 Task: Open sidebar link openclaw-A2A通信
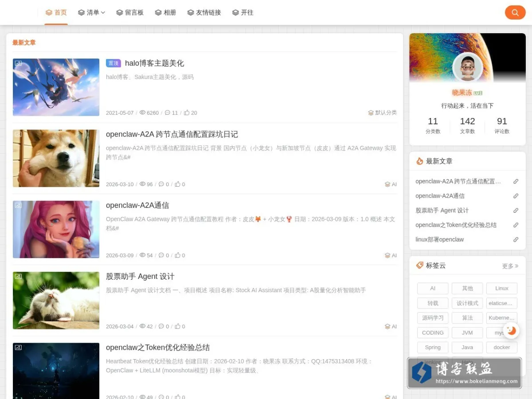click(x=440, y=196)
